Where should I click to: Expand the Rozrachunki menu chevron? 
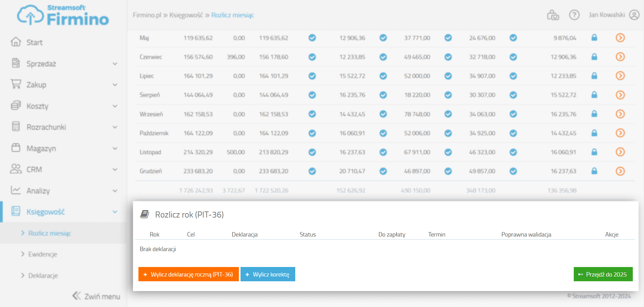(115, 127)
